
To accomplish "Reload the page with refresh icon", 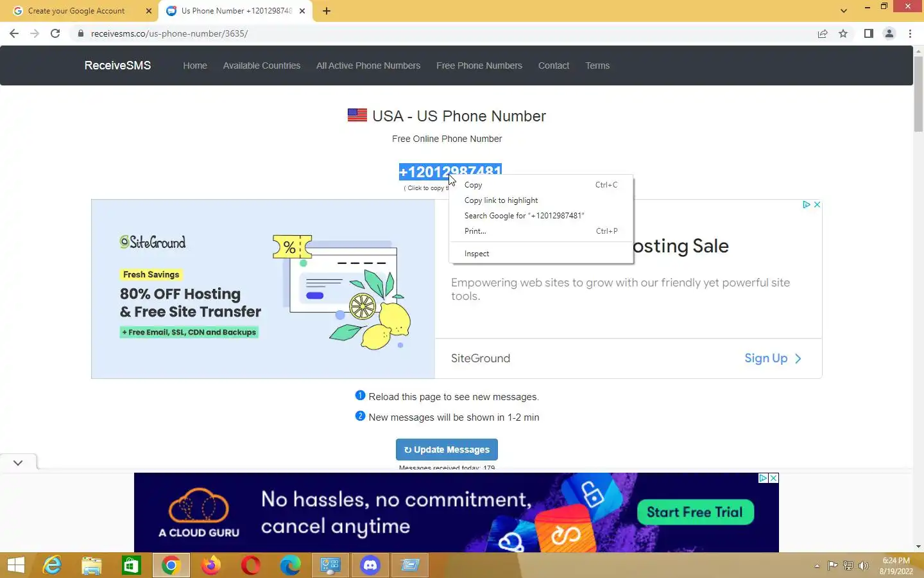I will (x=55, y=33).
